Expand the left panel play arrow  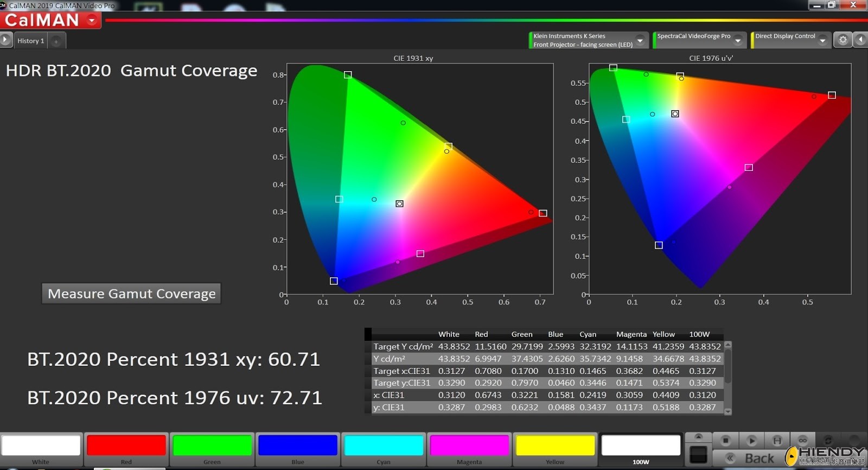pyautogui.click(x=5, y=40)
